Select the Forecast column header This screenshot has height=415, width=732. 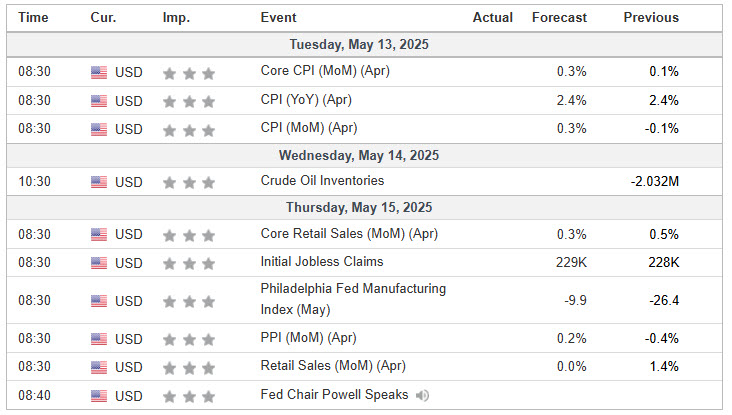559,18
